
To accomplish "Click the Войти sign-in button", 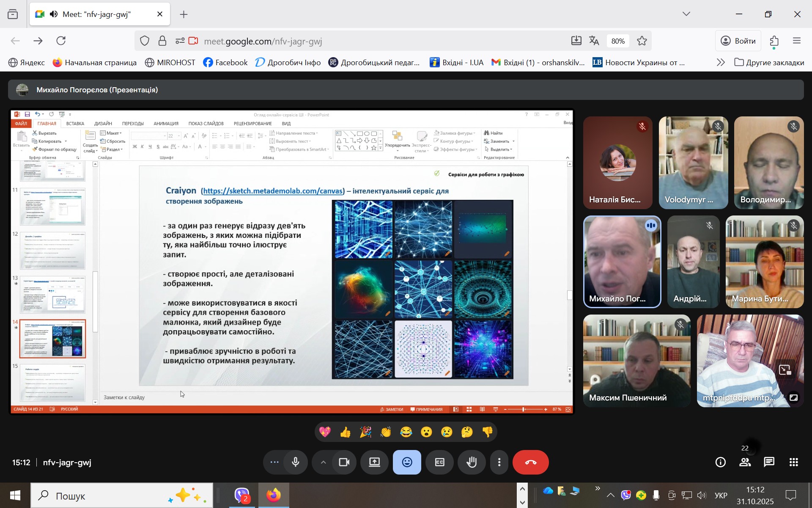I will point(738,41).
